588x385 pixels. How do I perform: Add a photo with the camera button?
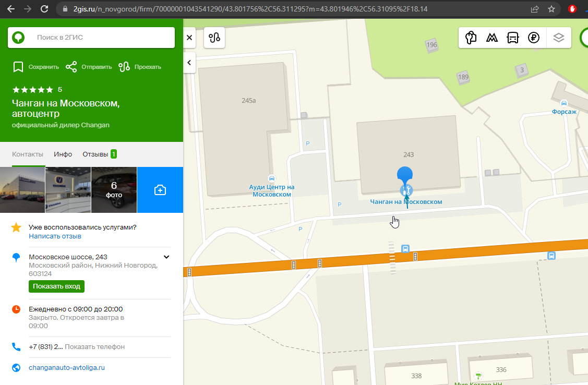(160, 190)
